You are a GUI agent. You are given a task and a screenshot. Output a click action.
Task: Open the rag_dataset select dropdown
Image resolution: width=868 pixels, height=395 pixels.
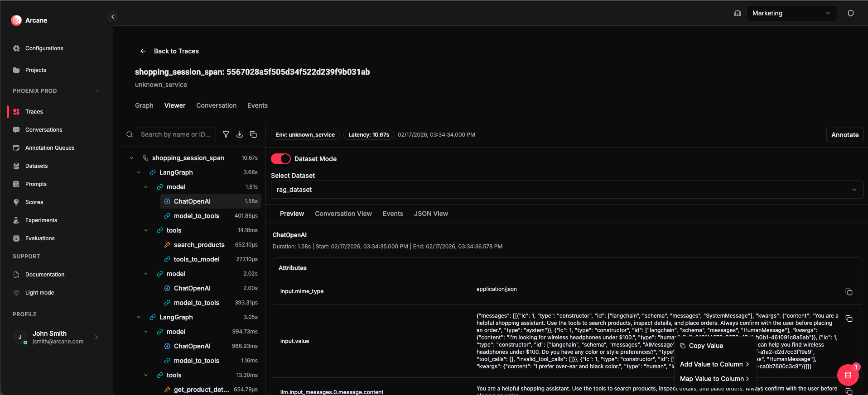tap(567, 190)
